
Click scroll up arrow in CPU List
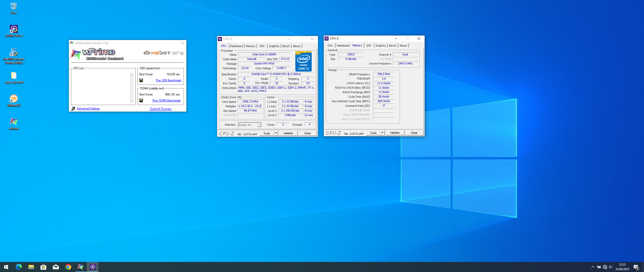pyautogui.click(x=131, y=75)
